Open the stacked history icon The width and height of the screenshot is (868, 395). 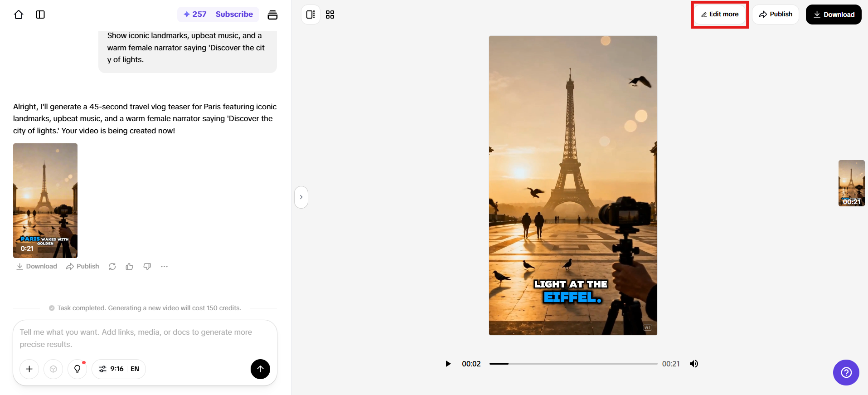(272, 15)
